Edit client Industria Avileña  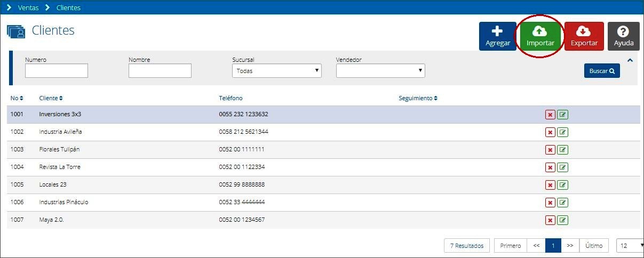point(562,132)
